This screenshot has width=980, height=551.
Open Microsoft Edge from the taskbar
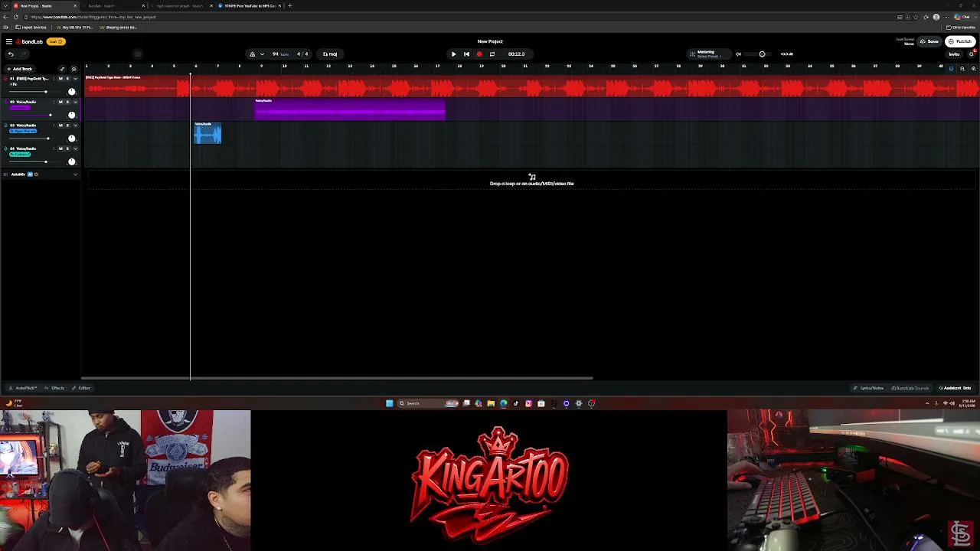503,403
